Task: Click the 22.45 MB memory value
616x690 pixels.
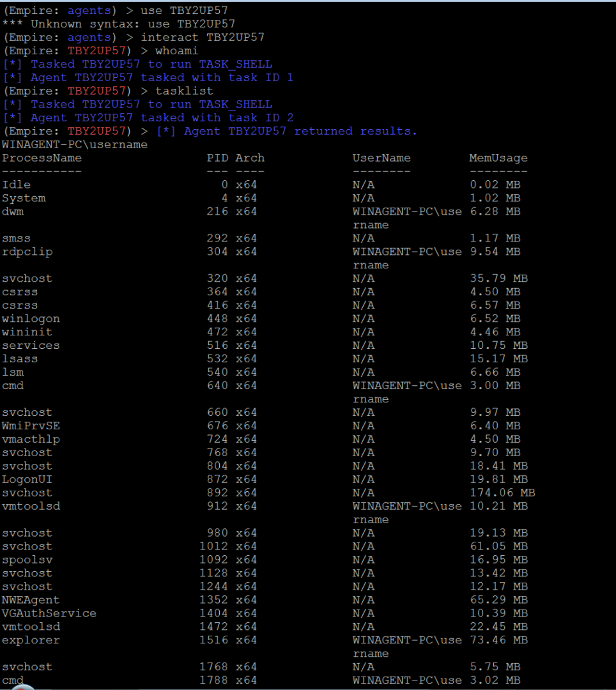Action: [x=498, y=627]
